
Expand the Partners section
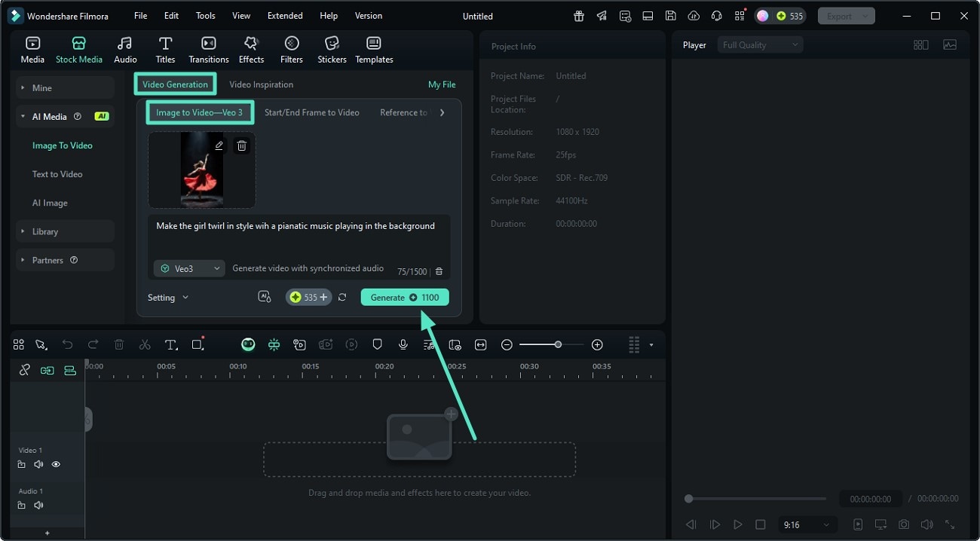[x=65, y=260]
